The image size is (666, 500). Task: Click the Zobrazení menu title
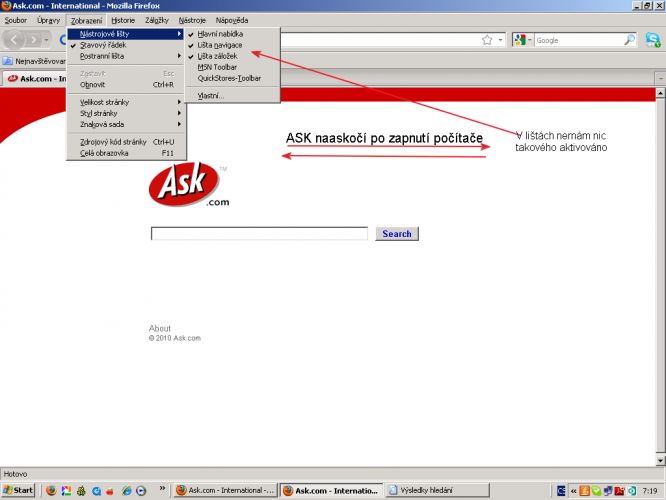point(86,20)
